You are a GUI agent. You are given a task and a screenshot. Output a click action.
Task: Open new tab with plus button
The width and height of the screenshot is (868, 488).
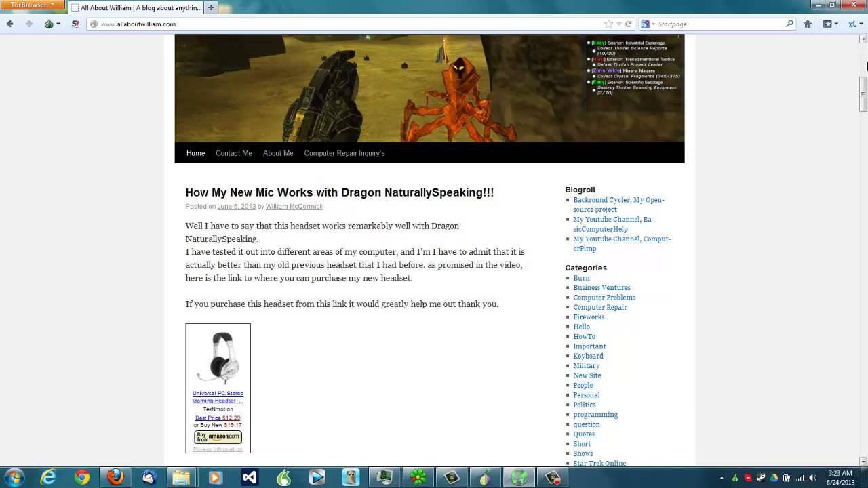[211, 7]
